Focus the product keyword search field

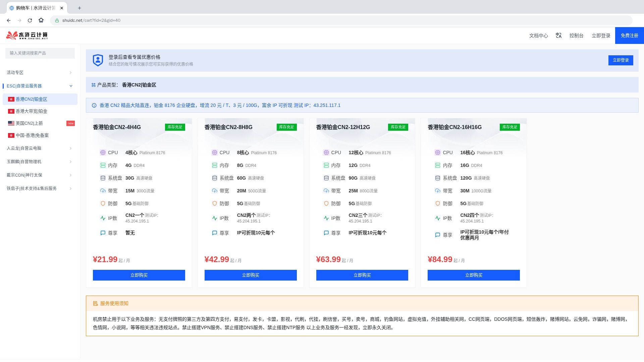pyautogui.click(x=40, y=53)
